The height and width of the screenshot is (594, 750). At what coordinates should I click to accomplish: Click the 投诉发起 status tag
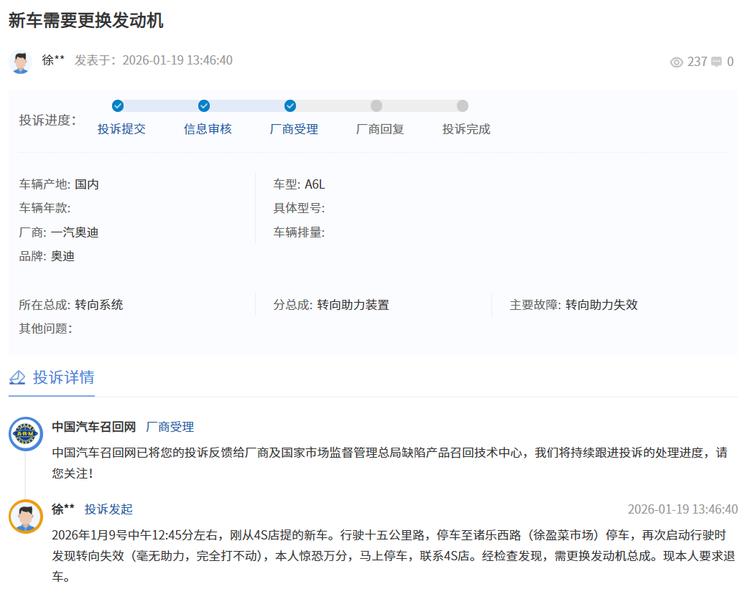pyautogui.click(x=109, y=509)
